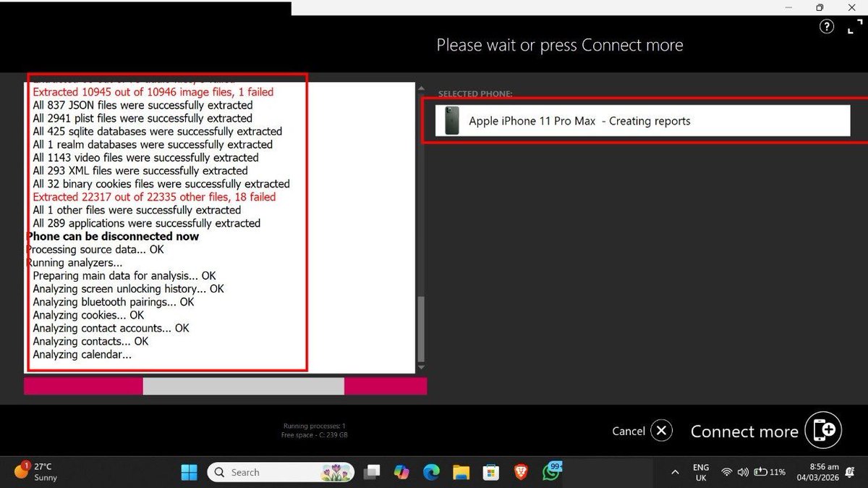Restore down the application window
Image resolution: width=868 pixels, height=488 pixels.
coord(820,7)
